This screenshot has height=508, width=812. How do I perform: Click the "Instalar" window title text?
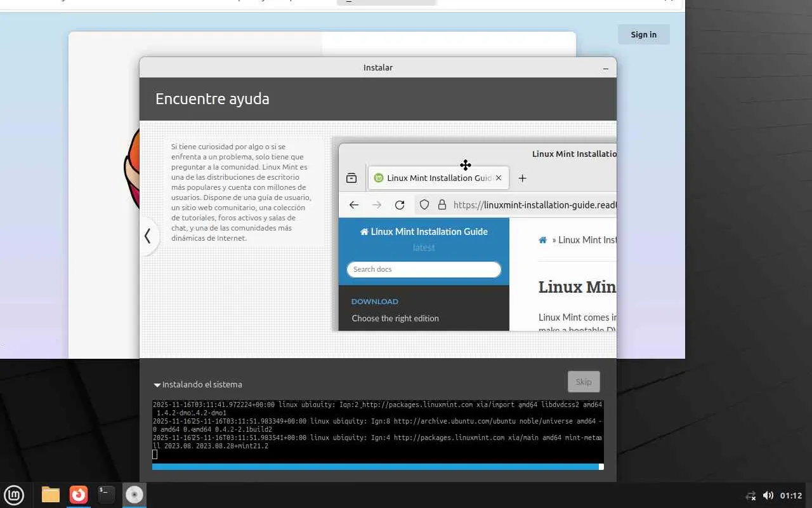(378, 68)
